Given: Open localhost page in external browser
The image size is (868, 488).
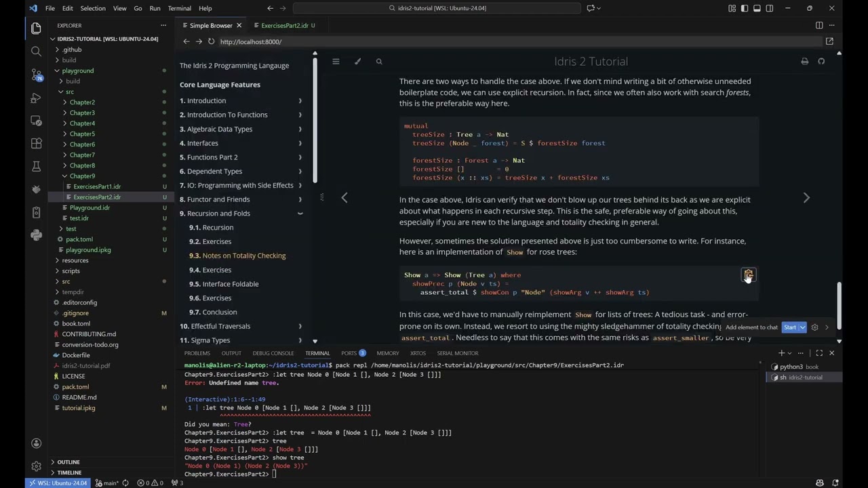Looking at the screenshot, I should point(829,41).
